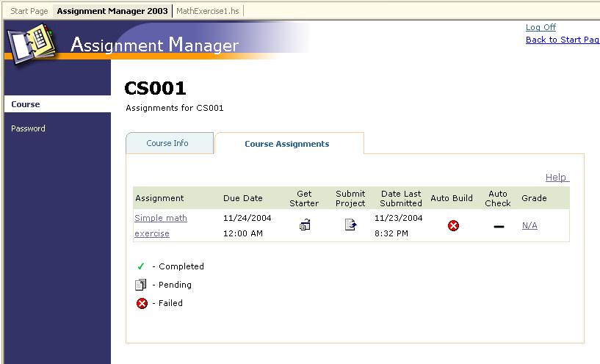Click the Log Off link
The height and width of the screenshot is (364, 600).
(541, 27)
